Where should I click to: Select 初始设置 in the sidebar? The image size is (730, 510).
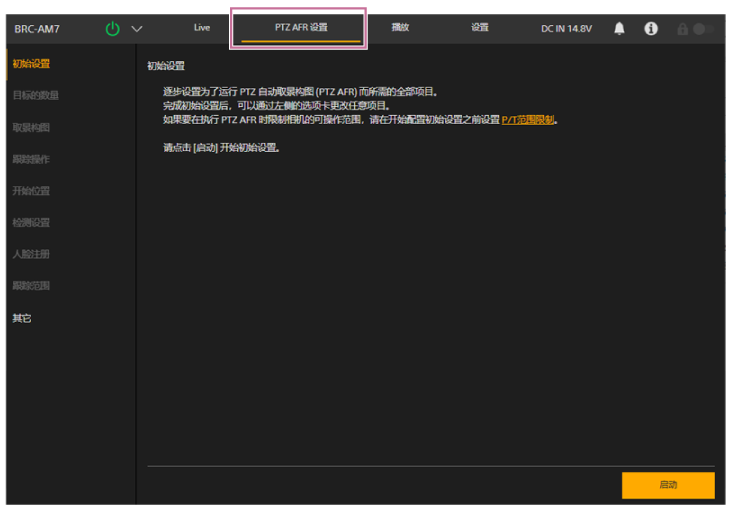(31, 64)
